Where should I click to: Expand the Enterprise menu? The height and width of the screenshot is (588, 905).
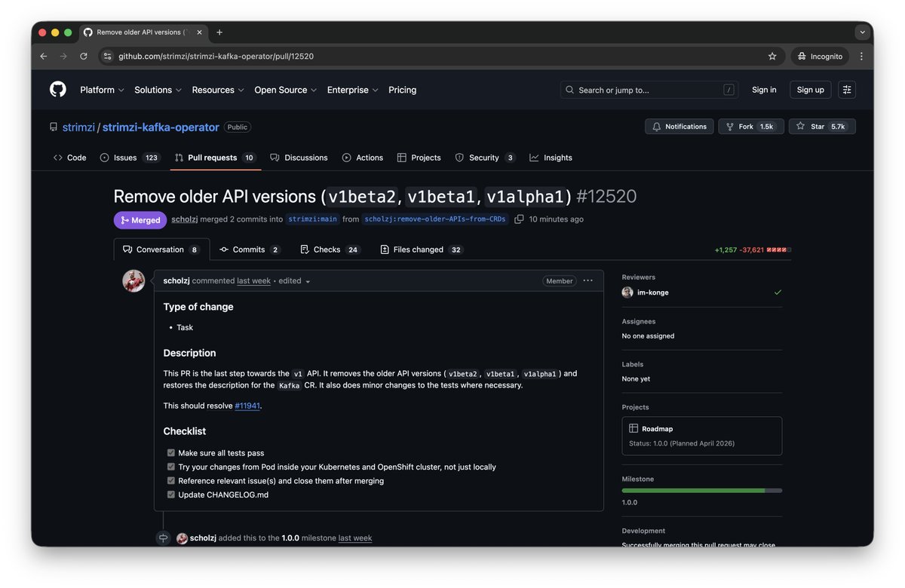353,90
